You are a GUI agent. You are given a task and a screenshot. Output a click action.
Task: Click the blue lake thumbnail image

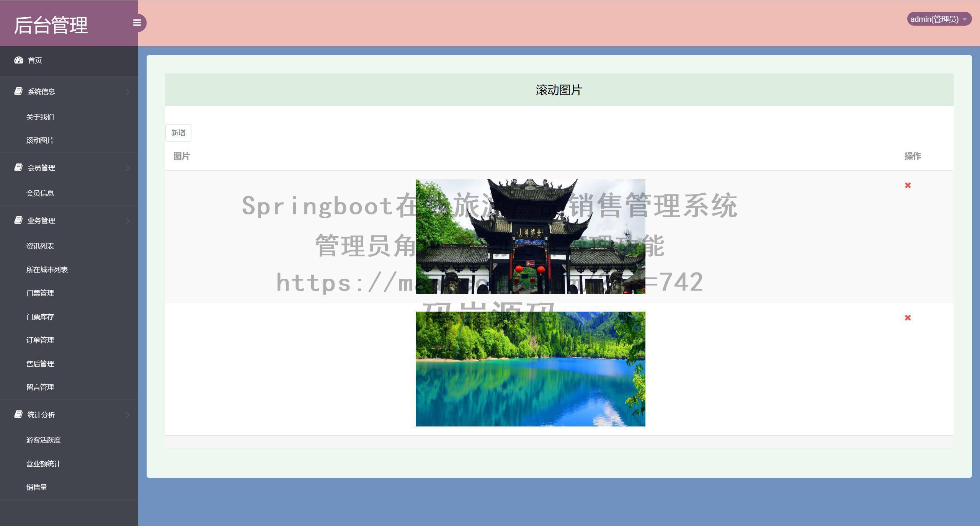tap(530, 369)
